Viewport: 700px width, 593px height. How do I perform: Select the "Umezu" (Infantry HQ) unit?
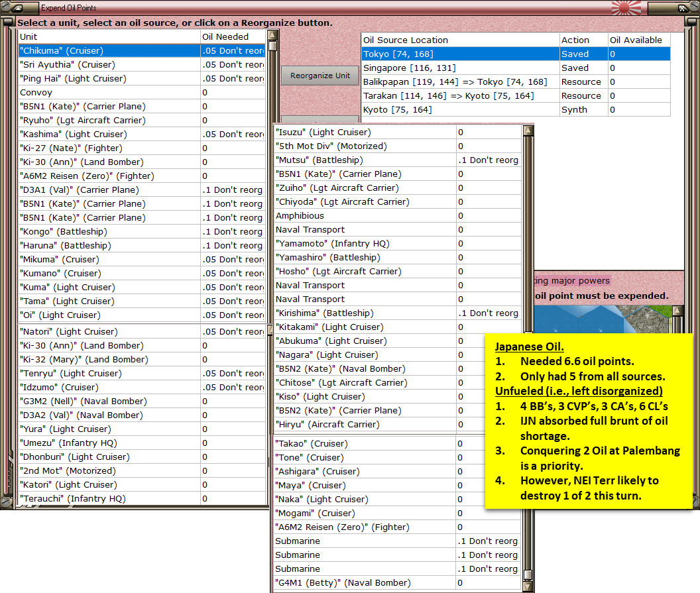(142, 443)
